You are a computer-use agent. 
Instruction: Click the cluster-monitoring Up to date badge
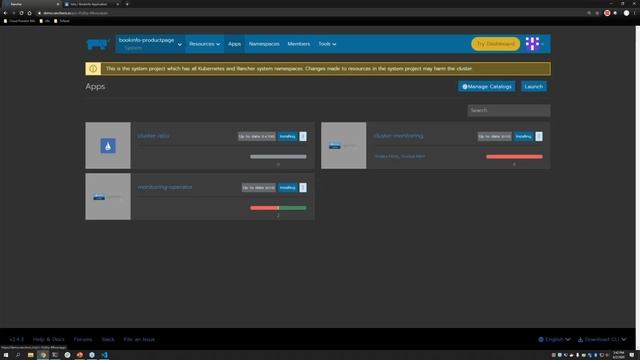click(495, 136)
